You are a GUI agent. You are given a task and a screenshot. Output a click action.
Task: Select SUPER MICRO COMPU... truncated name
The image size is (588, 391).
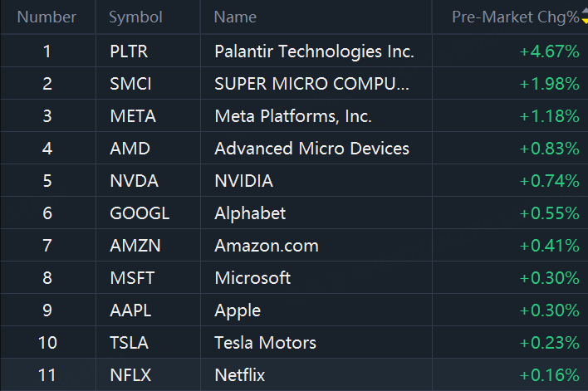coord(311,84)
